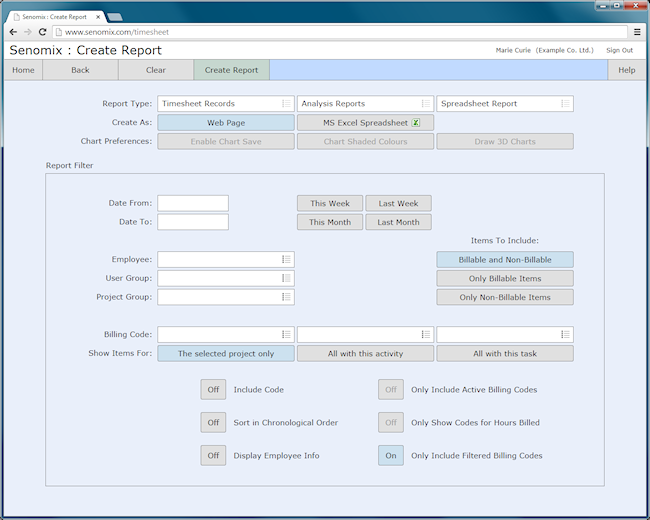Turn off Only Include Filtered Billing Codes
The width and height of the screenshot is (650, 520).
(390, 455)
